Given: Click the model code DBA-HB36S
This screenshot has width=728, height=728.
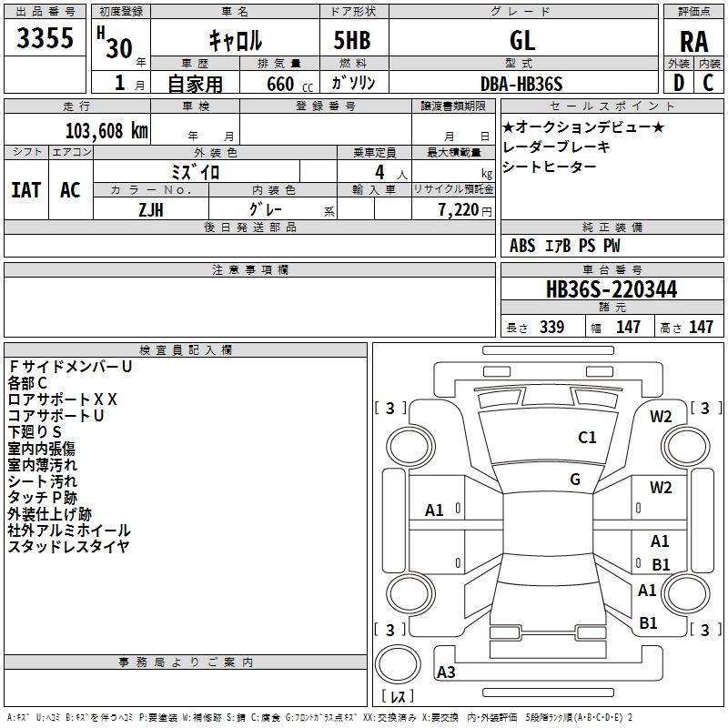Looking at the screenshot, I should click(521, 84).
